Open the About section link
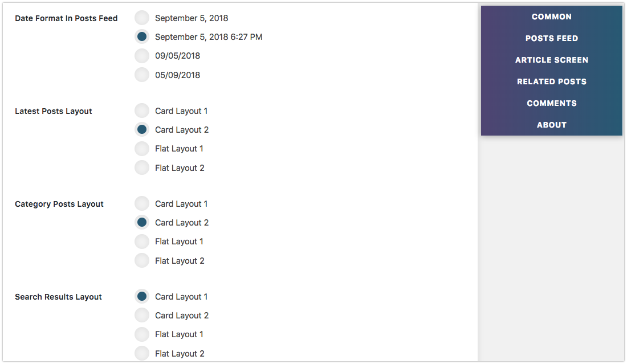 551,125
